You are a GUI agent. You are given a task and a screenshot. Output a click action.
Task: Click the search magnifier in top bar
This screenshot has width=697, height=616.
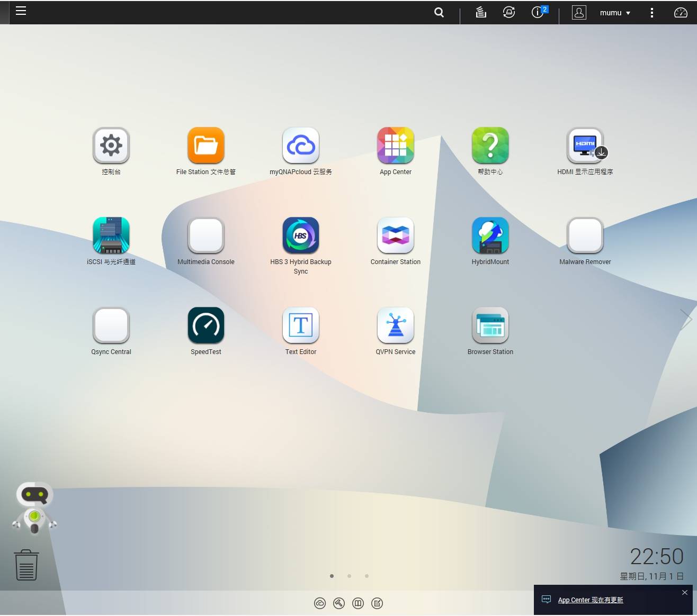click(439, 12)
